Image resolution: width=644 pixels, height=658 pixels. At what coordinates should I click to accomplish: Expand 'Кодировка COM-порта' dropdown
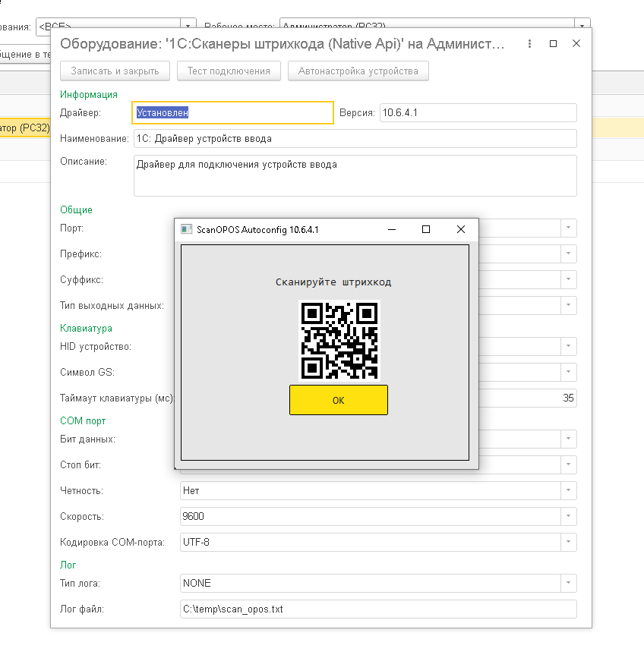(x=568, y=543)
